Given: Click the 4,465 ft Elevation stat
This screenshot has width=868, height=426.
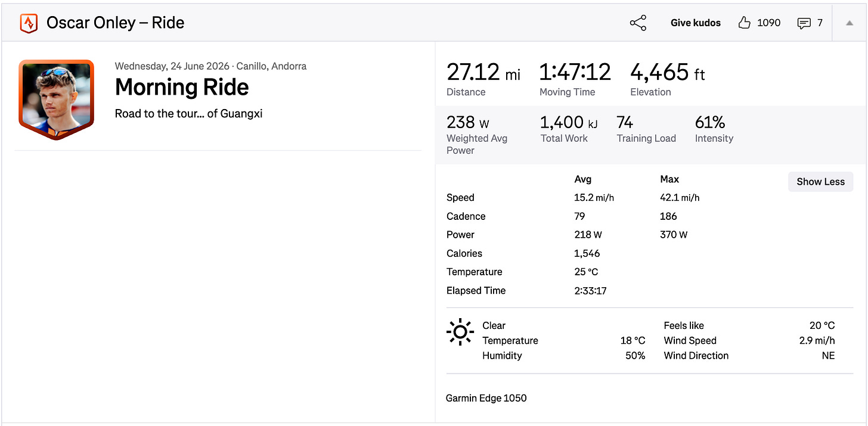Looking at the screenshot, I should tap(668, 78).
